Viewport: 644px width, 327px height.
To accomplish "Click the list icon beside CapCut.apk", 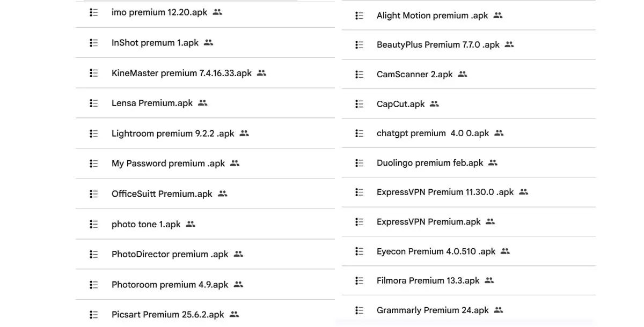I will click(360, 104).
